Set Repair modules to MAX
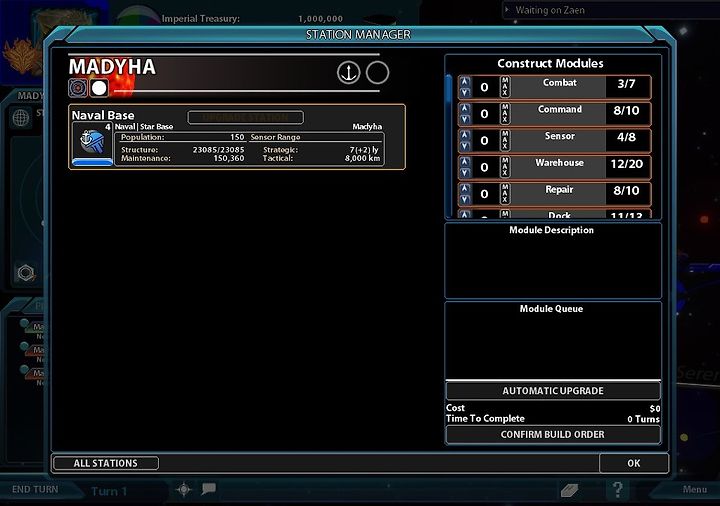720x506 pixels. click(x=505, y=193)
